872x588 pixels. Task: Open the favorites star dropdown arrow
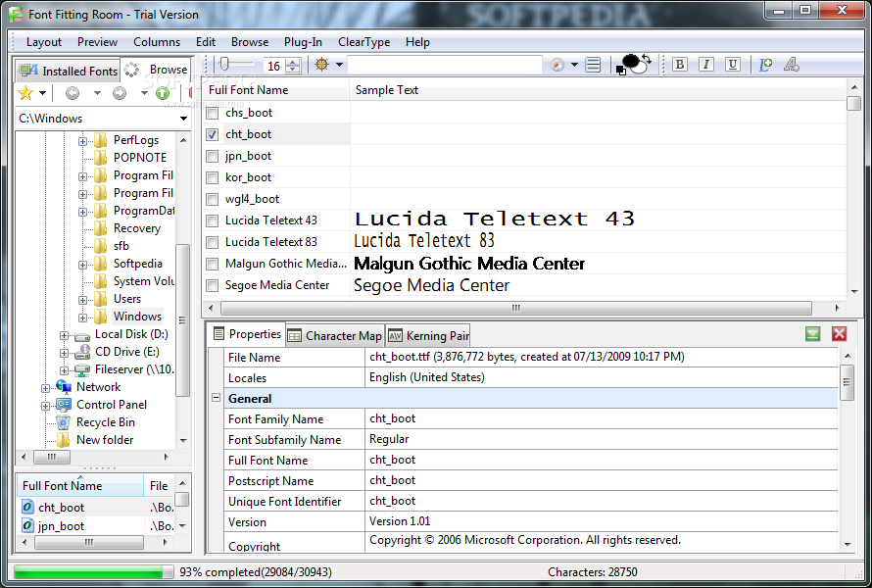click(42, 93)
